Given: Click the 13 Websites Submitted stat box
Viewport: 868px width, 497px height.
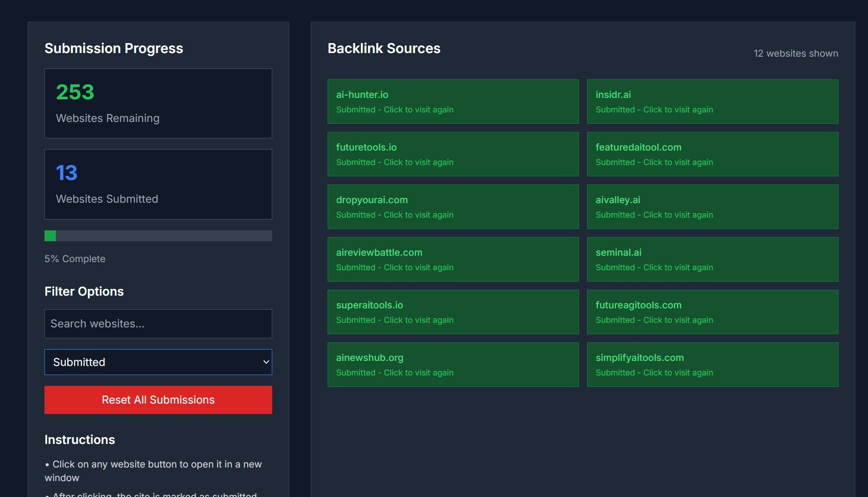Looking at the screenshot, I should (158, 184).
